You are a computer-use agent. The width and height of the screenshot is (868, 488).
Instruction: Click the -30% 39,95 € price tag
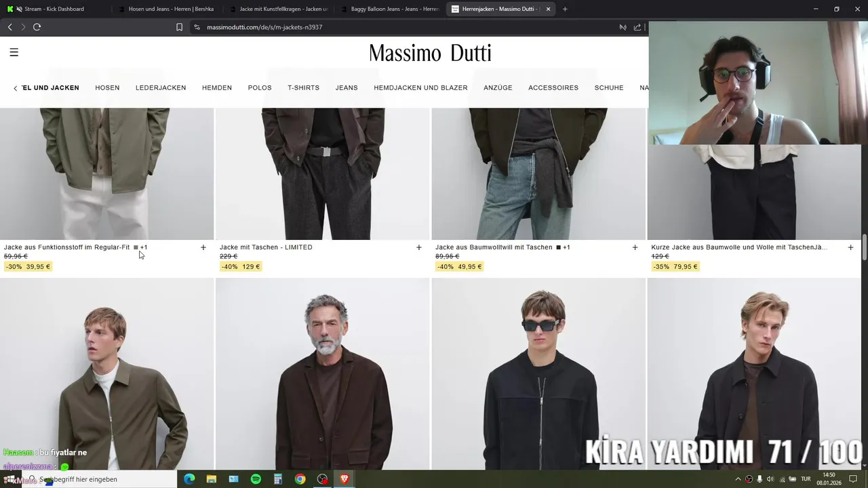coord(28,266)
